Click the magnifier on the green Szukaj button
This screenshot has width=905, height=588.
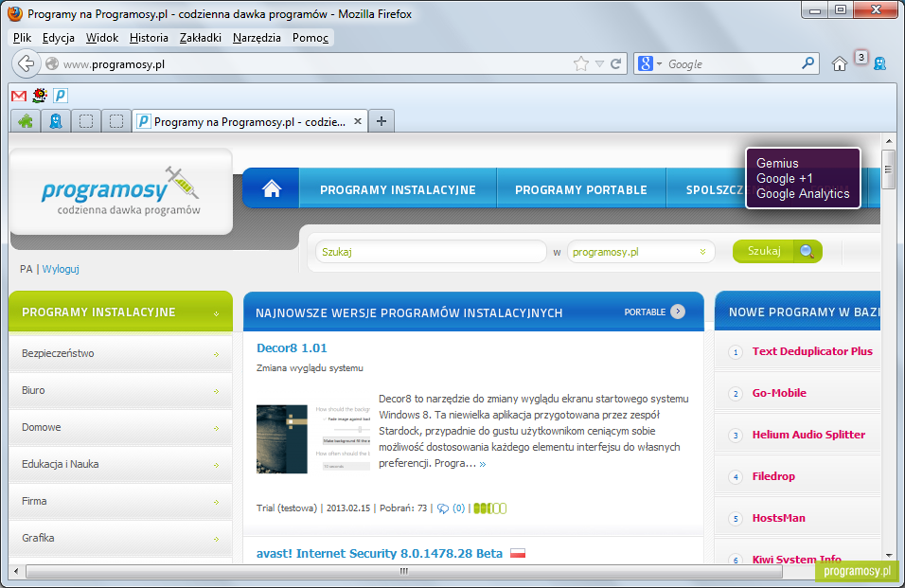click(807, 252)
